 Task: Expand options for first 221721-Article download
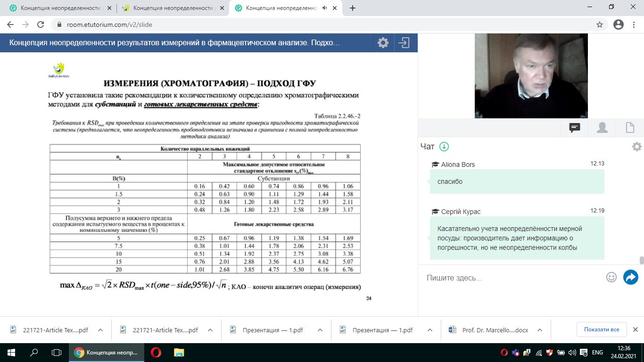(100, 330)
